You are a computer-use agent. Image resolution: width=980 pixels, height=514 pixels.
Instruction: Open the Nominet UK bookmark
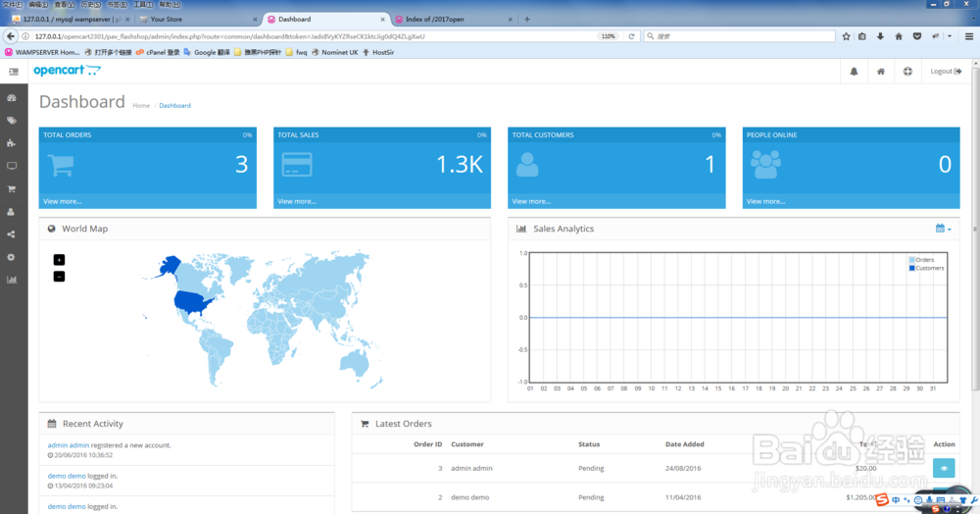click(335, 53)
